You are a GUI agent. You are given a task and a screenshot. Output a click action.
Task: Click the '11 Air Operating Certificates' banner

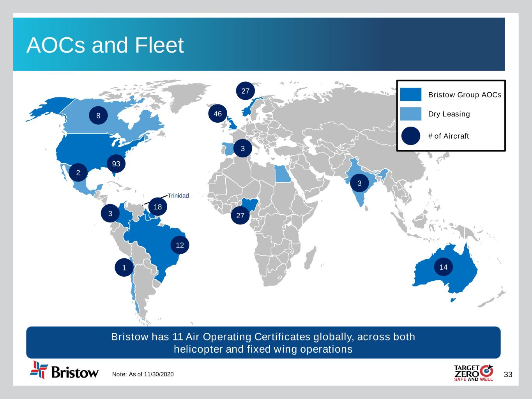click(x=263, y=343)
